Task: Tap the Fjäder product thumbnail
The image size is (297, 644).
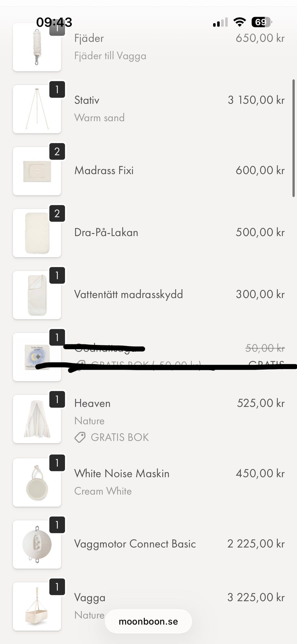Action: [x=37, y=47]
